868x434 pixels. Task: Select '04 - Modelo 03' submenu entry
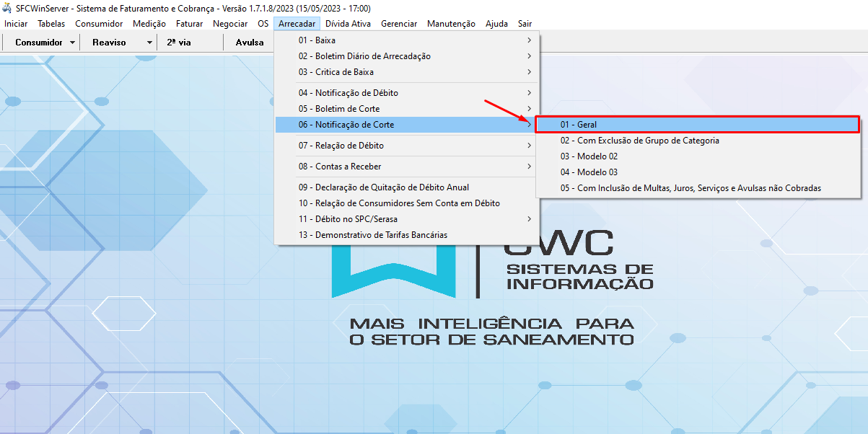589,172
